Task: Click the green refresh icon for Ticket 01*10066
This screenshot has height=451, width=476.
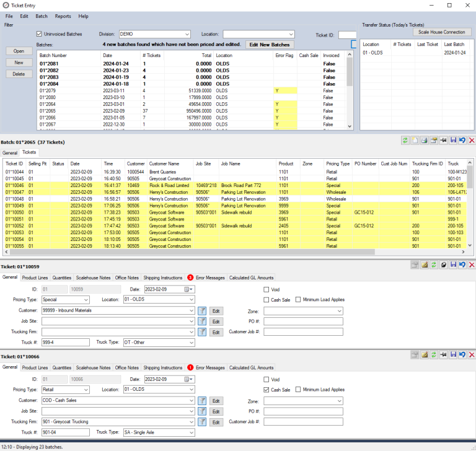Action: coord(434,354)
